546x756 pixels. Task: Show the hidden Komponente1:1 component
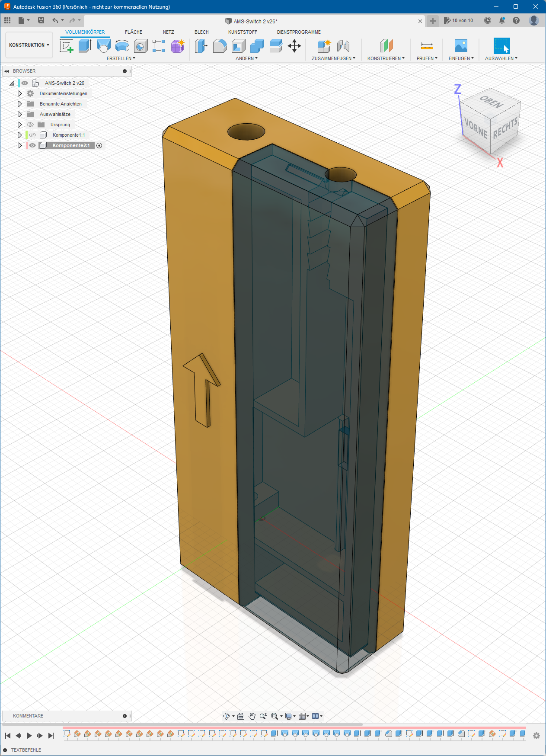pos(32,135)
